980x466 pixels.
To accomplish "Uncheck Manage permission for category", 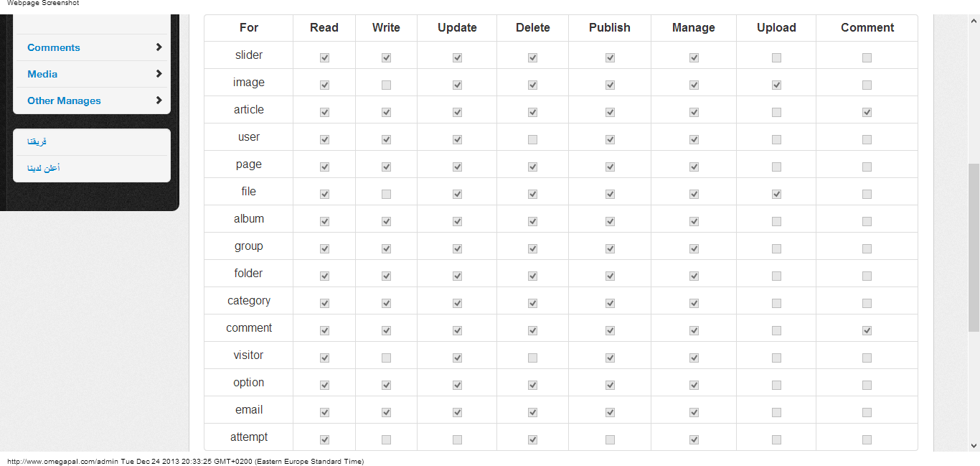I will point(694,303).
